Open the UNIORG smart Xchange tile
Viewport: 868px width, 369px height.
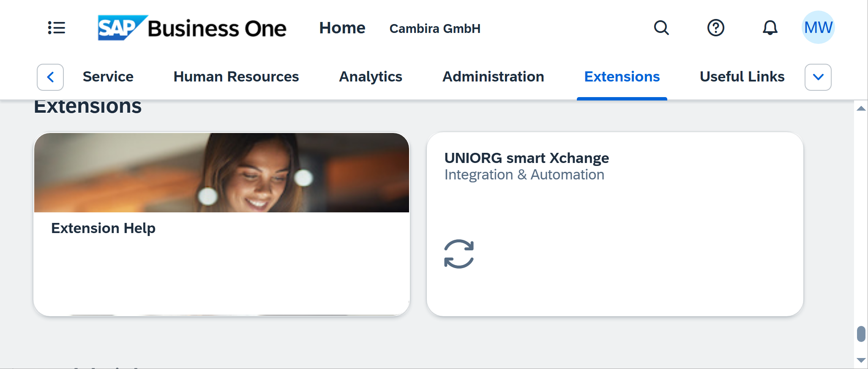pyautogui.click(x=615, y=224)
